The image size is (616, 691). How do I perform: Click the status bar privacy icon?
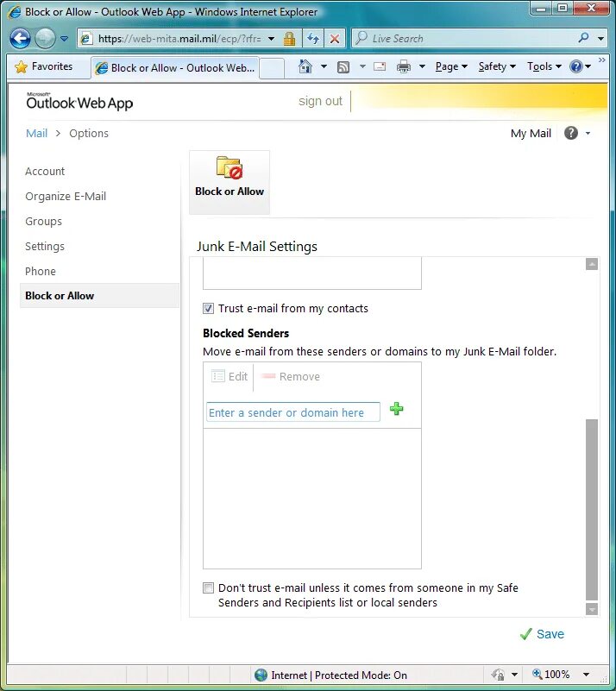[x=498, y=675]
